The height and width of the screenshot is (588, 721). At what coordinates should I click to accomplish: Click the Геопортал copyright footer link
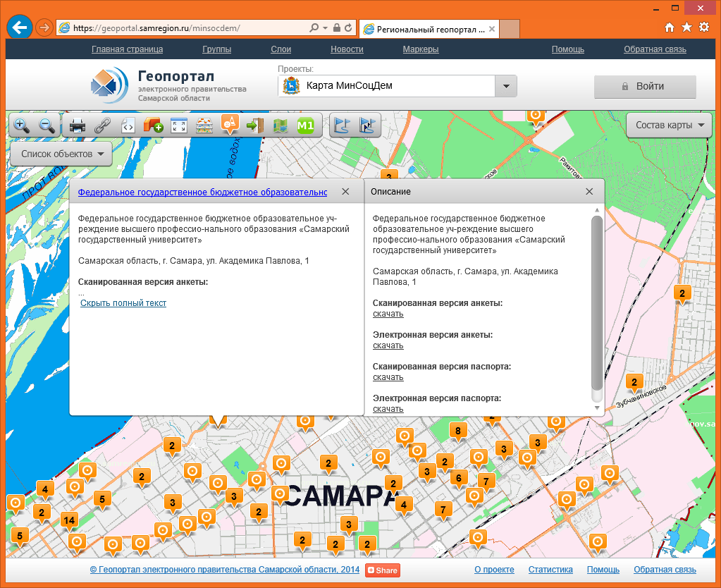pyautogui.click(x=225, y=570)
